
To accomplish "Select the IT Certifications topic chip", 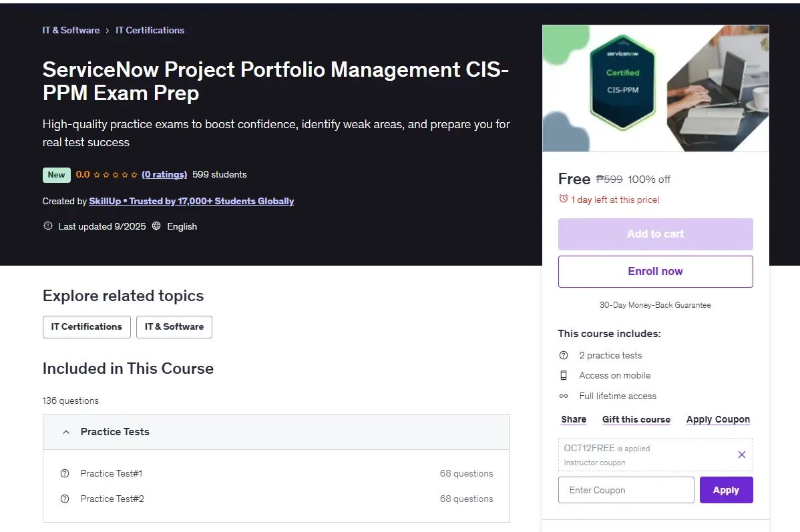I will click(87, 327).
